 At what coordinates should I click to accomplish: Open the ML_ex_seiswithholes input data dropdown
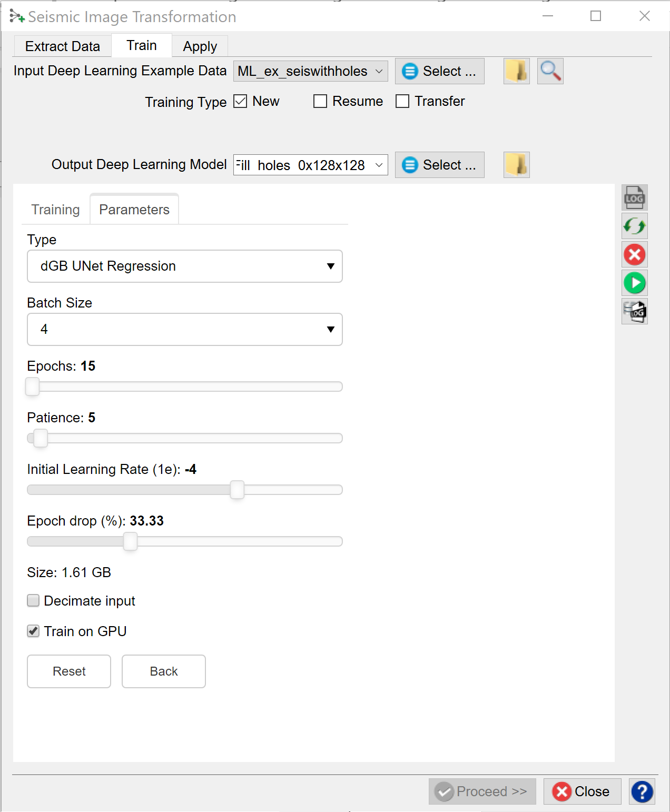pos(310,71)
